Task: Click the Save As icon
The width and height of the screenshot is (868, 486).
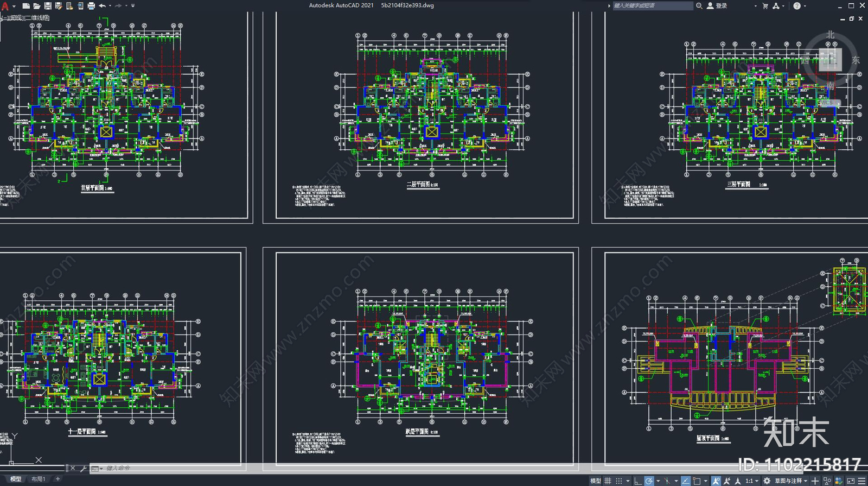Action: [x=59, y=6]
